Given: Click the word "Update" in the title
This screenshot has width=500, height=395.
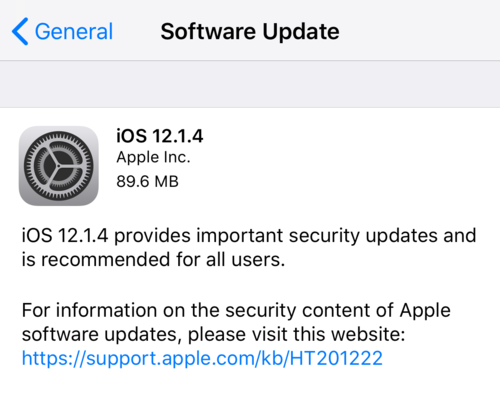Looking at the screenshot, I should pyautogui.click(x=301, y=32).
